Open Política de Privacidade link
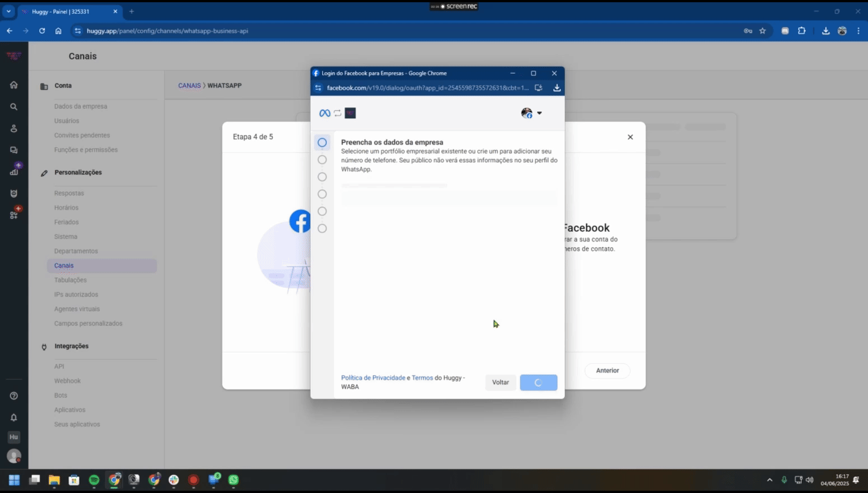 (x=373, y=378)
